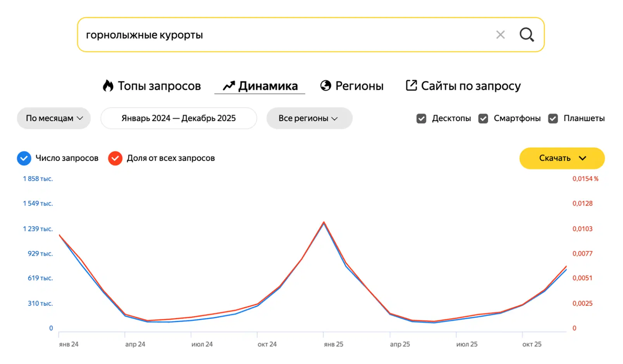Screen dimensions: 623x364
Task: Toggle the red Доля от всех запросов circle
Action: [115, 158]
